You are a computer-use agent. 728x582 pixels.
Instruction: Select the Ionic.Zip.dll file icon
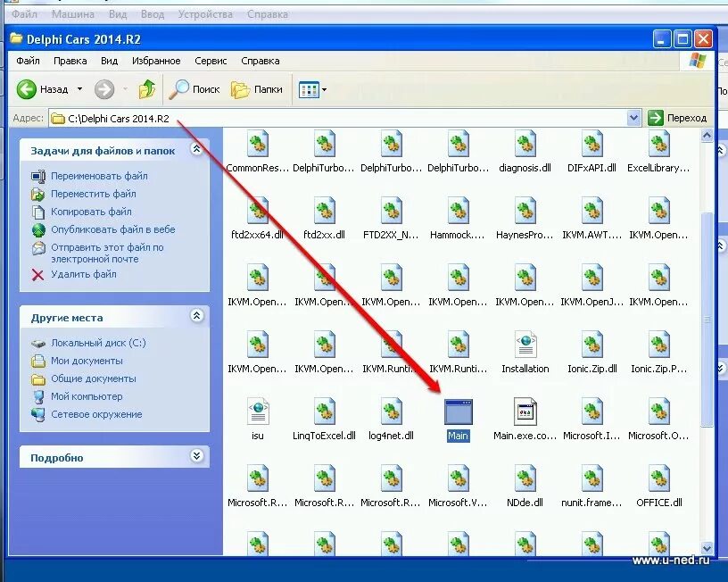[x=592, y=345]
